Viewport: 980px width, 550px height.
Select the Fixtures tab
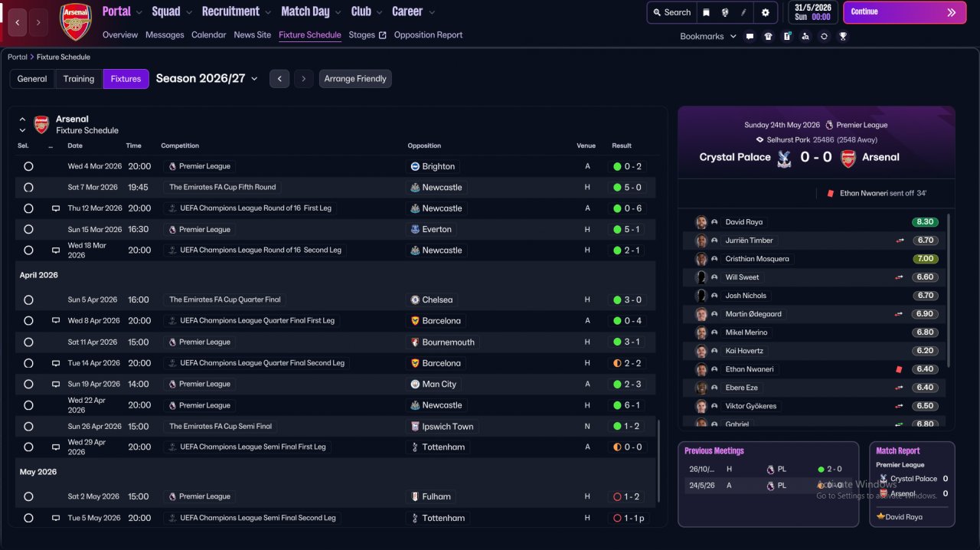(x=126, y=79)
